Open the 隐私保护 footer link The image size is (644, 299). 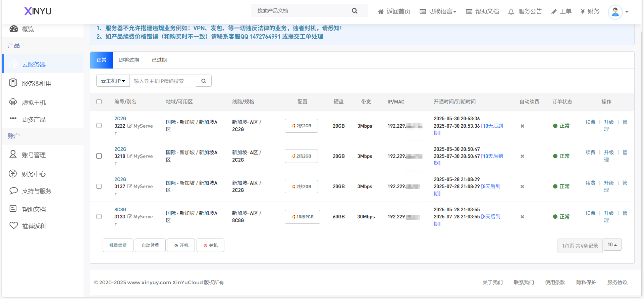pos(586,283)
